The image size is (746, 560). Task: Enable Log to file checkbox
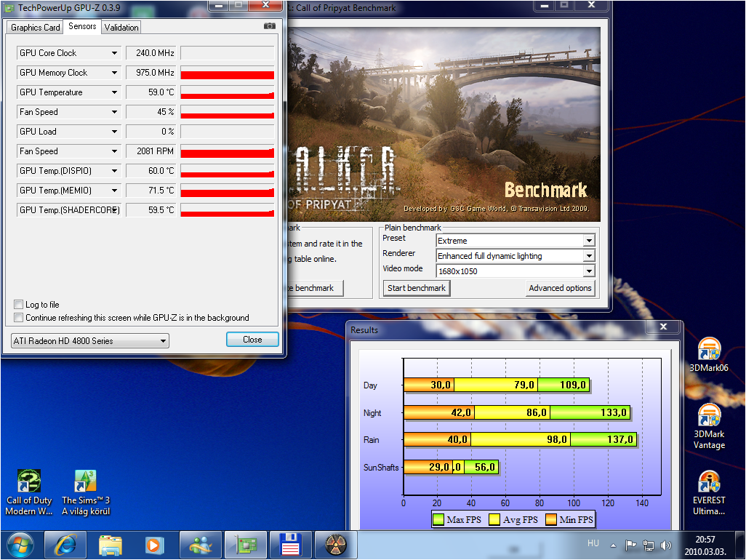tap(19, 304)
